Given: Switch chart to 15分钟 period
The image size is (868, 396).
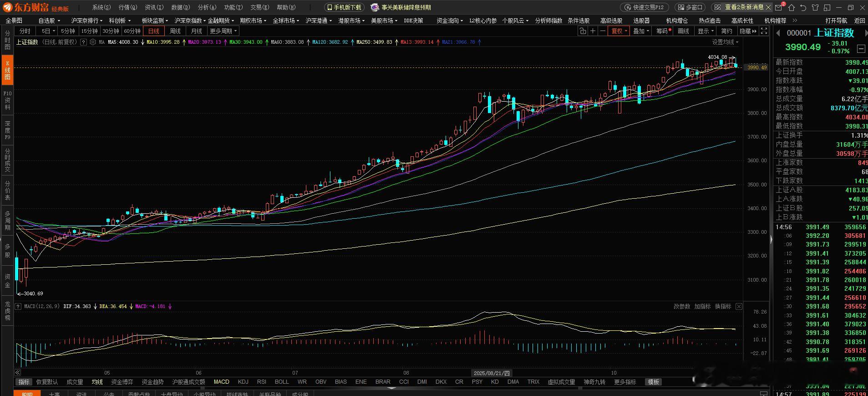Looking at the screenshot, I should point(89,31).
